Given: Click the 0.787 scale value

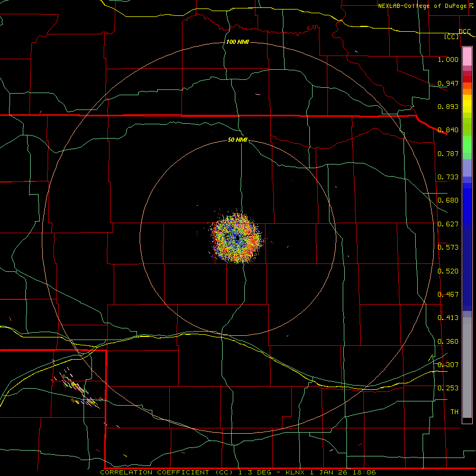Looking at the screenshot, I should click(448, 153).
